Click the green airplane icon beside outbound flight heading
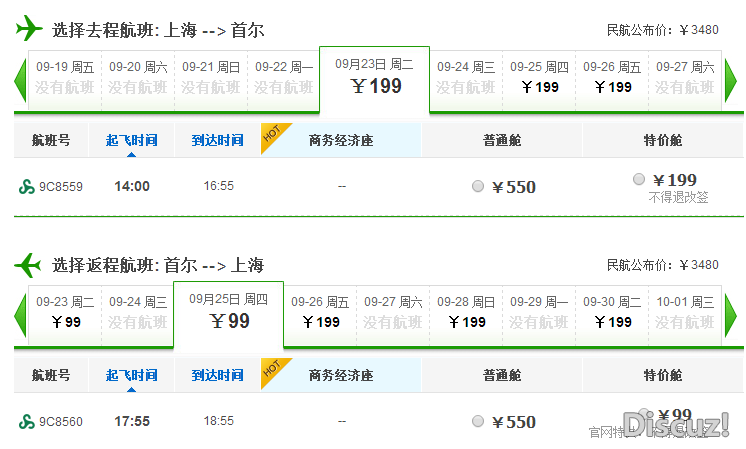The width and height of the screenshot is (746, 449). point(29,28)
